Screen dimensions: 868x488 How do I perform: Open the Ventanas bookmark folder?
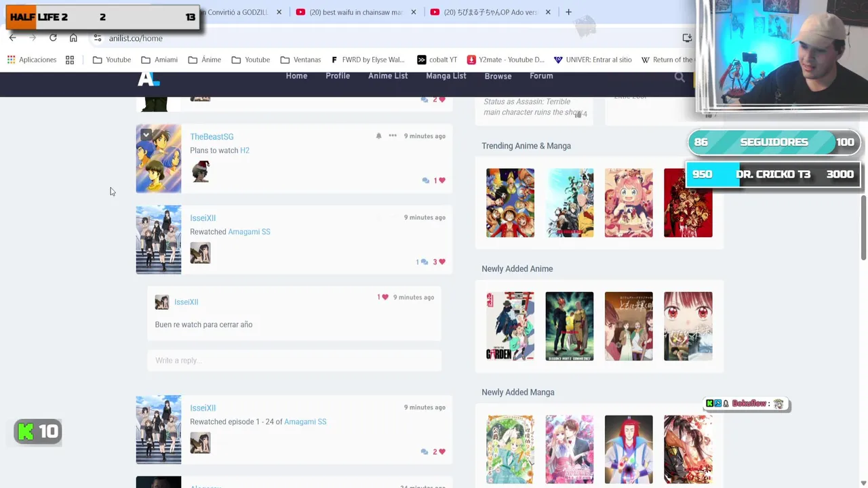tap(300, 60)
